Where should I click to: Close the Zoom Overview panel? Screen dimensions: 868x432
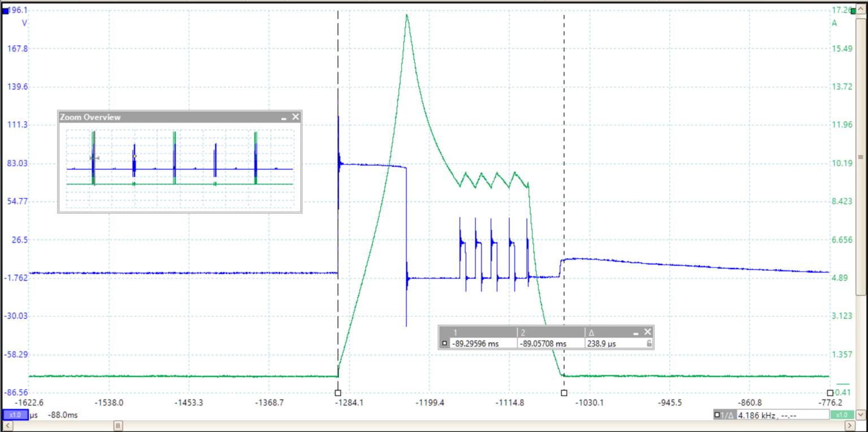(x=295, y=116)
